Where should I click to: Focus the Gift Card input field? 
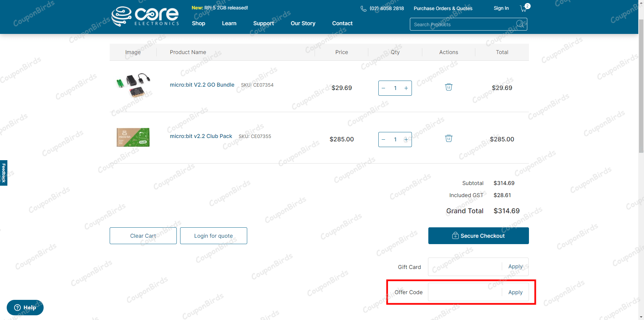pos(465,267)
